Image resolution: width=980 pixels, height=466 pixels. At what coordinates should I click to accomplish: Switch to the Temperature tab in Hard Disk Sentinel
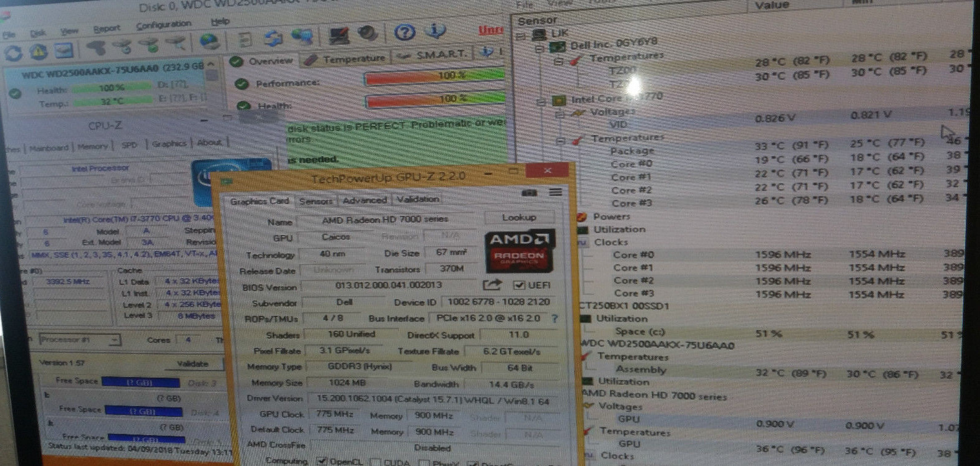(346, 59)
